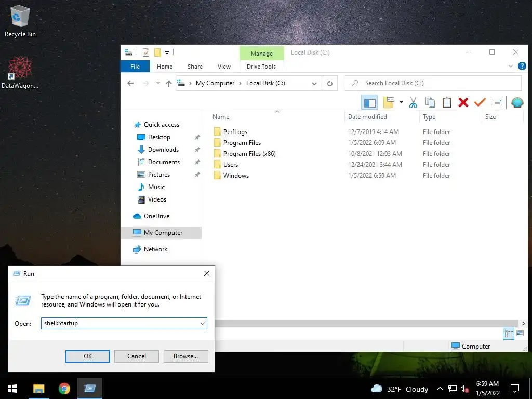
Task: Refresh the Local Disk (C:) view
Action: 329,83
